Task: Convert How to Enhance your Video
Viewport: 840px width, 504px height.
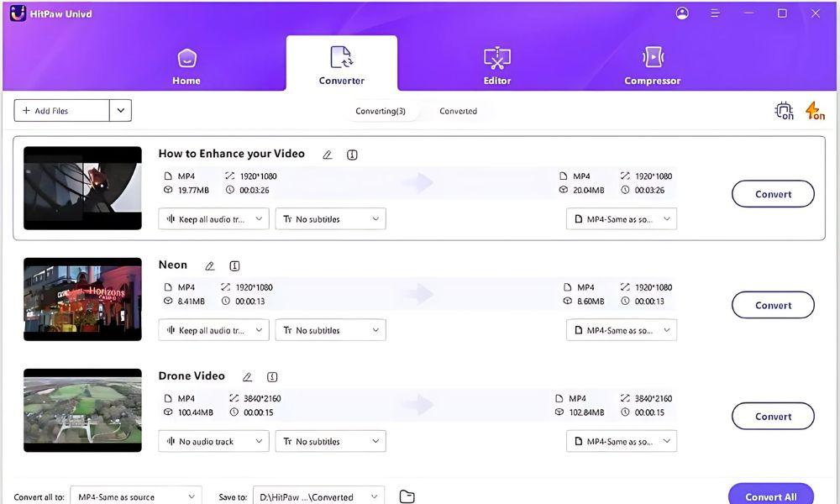Action: pos(773,194)
